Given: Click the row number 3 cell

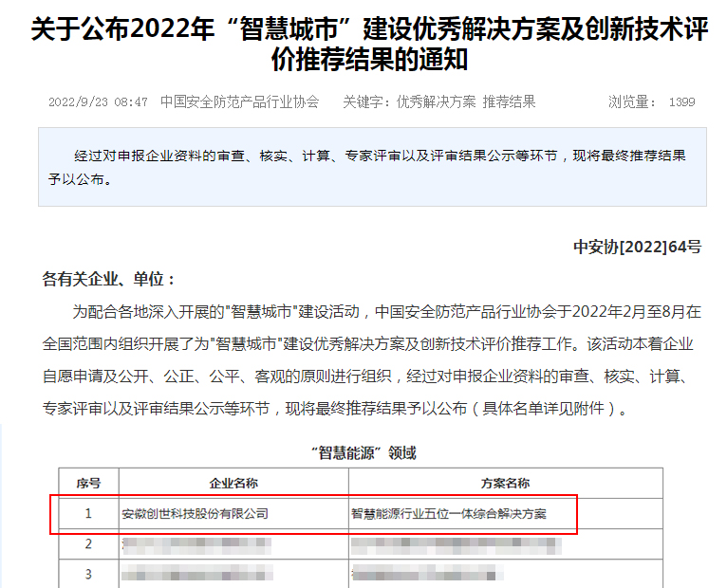Looking at the screenshot, I should [x=88, y=574].
